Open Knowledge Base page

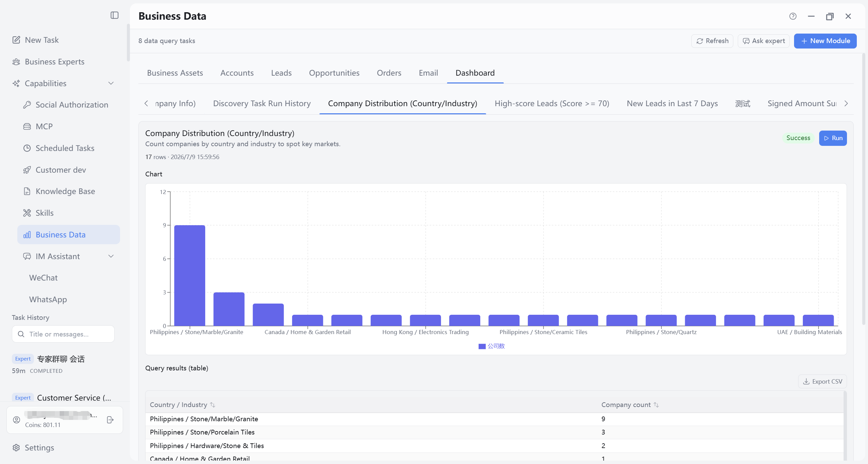(59, 191)
